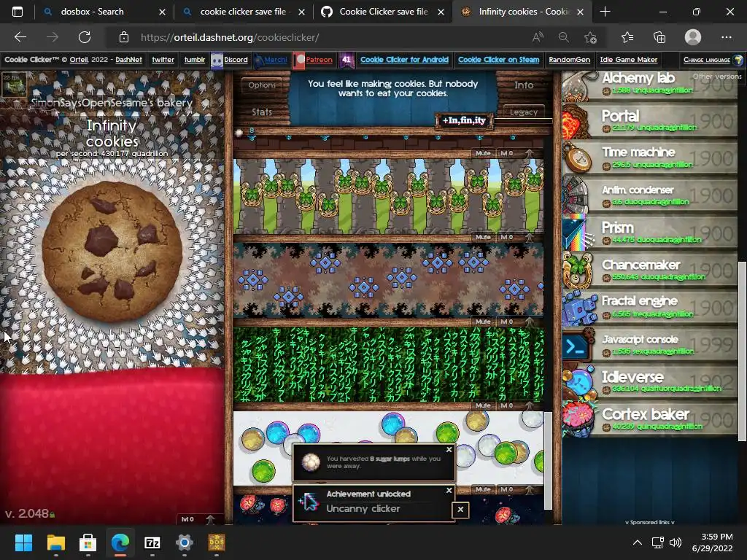Open the Options menu
747x560 pixels.
tap(262, 85)
